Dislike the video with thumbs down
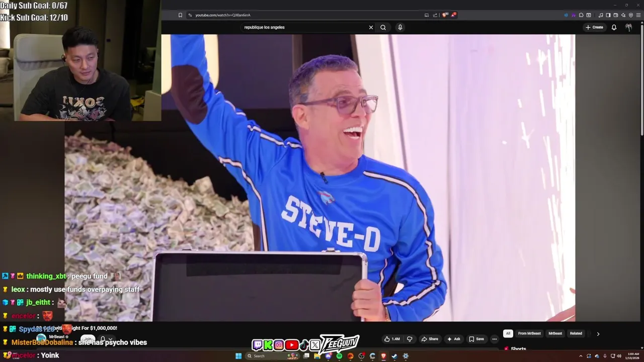The height and width of the screenshot is (362, 644). (x=410, y=339)
